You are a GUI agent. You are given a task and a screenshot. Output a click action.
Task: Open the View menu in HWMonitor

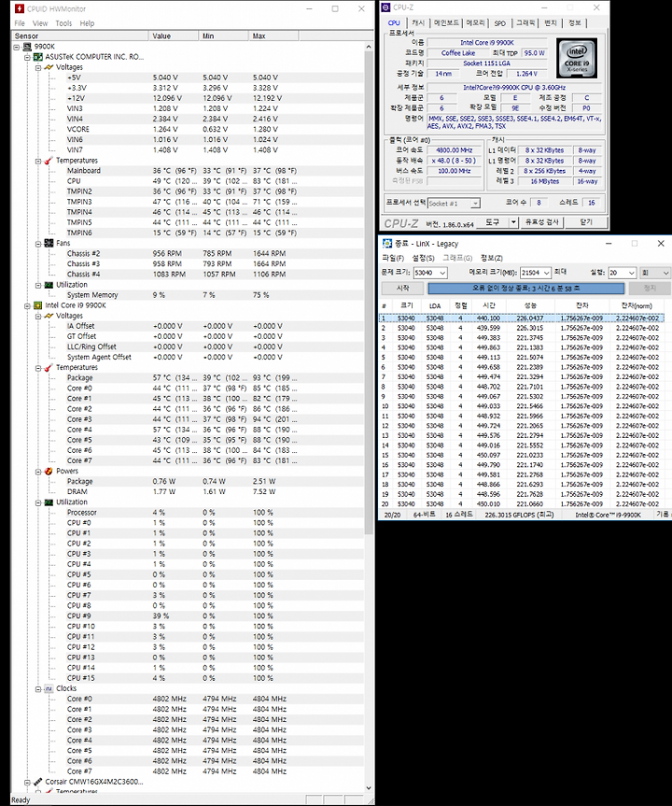[x=40, y=23]
